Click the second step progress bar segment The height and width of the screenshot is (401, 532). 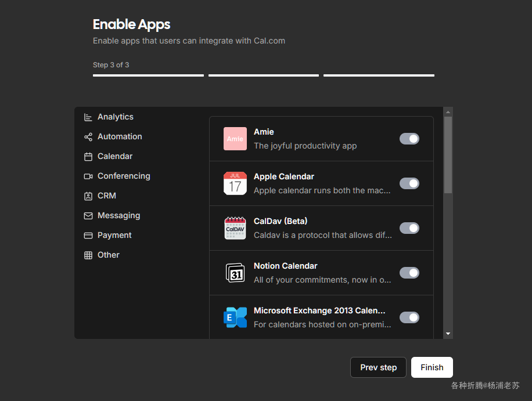(x=264, y=75)
